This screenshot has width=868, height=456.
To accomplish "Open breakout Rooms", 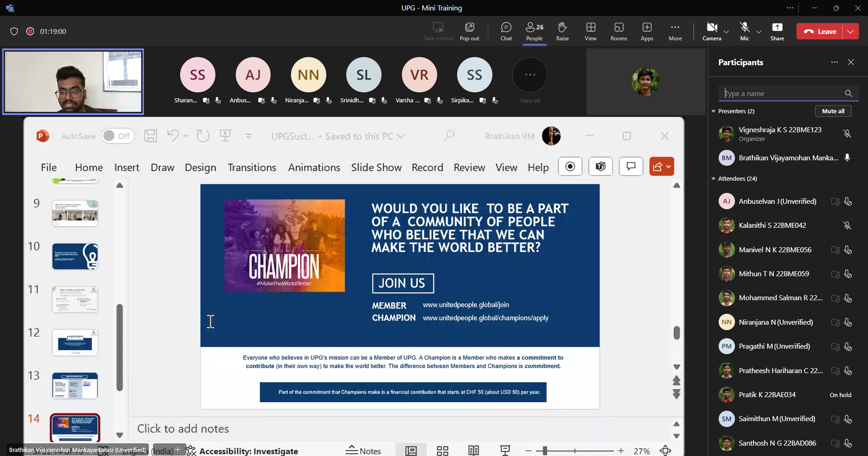I will pyautogui.click(x=619, y=31).
